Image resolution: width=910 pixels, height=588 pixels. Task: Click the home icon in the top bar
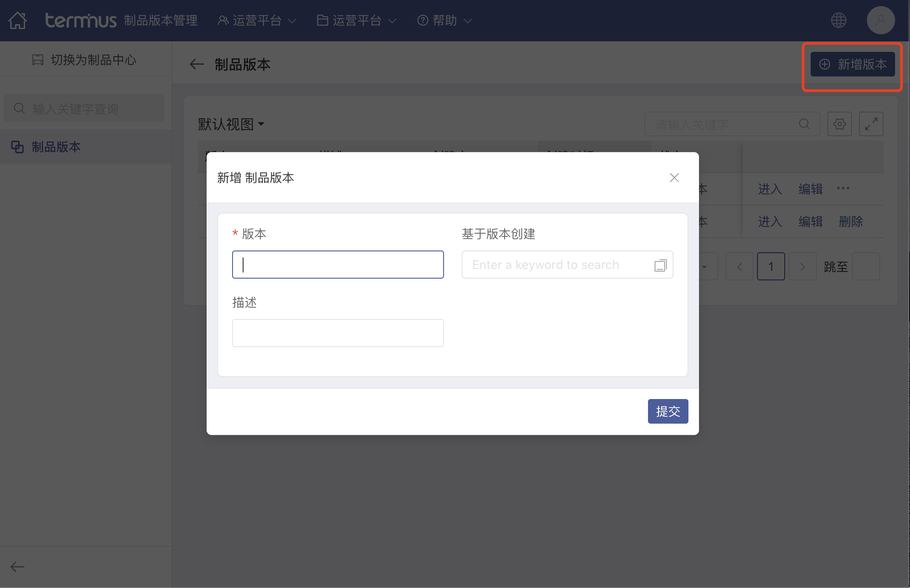pos(18,20)
